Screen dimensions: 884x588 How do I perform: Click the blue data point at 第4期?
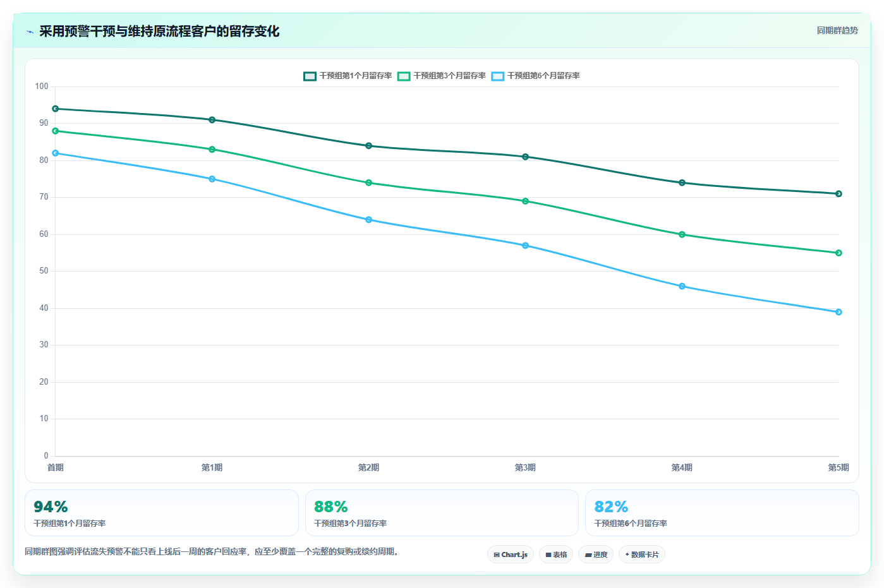pos(682,286)
